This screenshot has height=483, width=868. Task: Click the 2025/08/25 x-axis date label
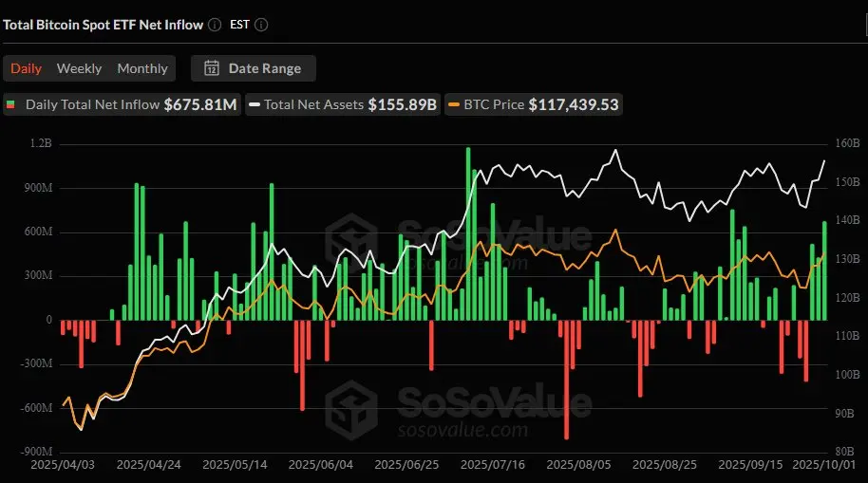[x=664, y=465]
